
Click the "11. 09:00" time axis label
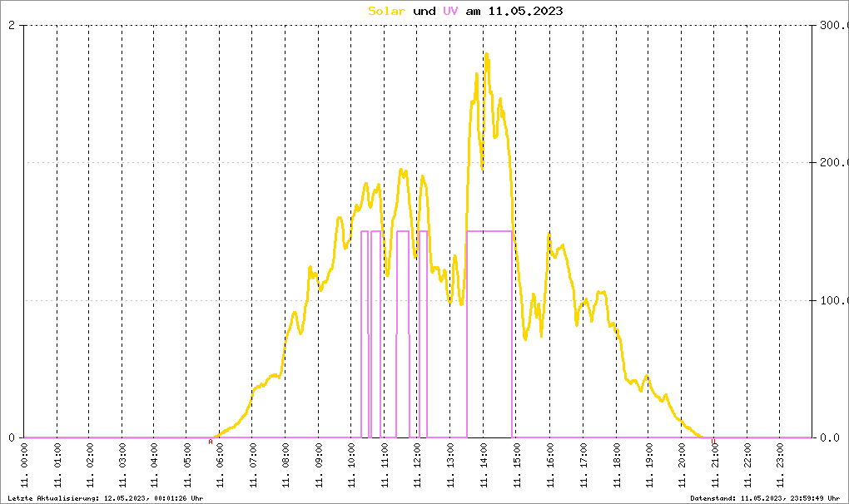318,465
